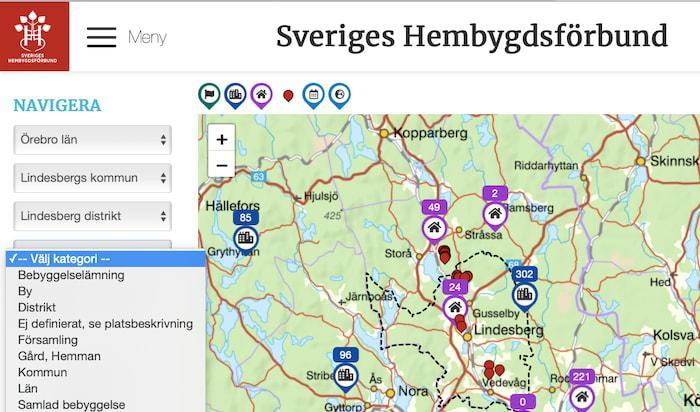Open the hamburger Meny icon

101,37
